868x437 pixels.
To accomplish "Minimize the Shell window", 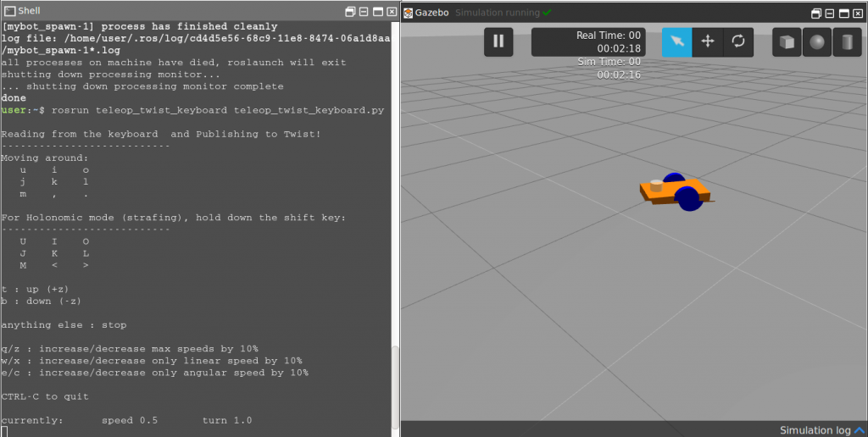I will 364,12.
